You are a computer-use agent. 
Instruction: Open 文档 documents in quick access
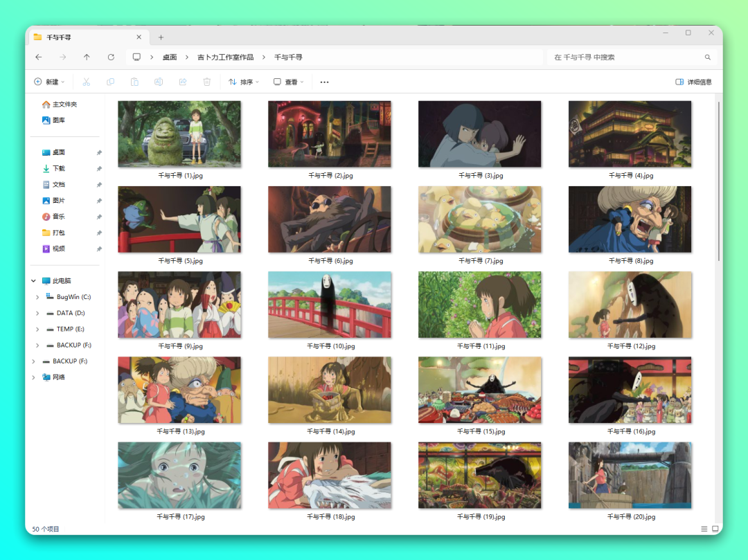tap(53, 184)
